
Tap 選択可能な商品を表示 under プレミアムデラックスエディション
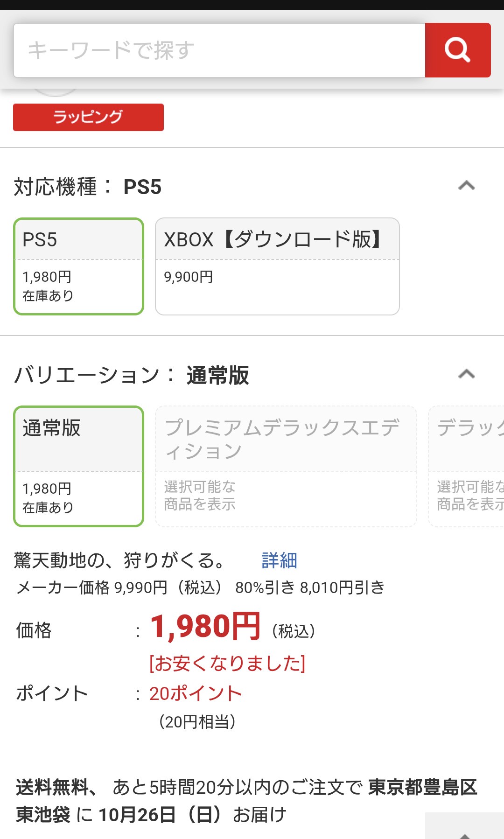tap(200, 496)
